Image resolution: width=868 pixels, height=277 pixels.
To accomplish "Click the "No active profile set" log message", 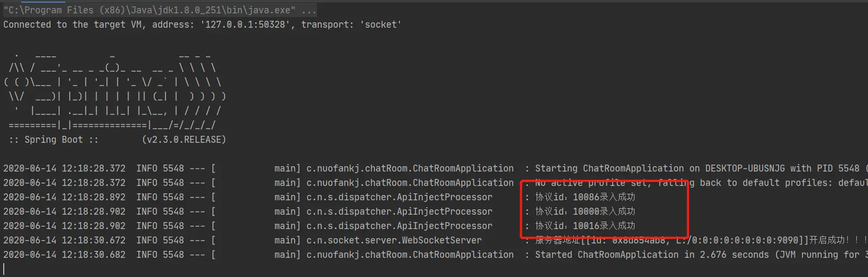I will (590, 183).
